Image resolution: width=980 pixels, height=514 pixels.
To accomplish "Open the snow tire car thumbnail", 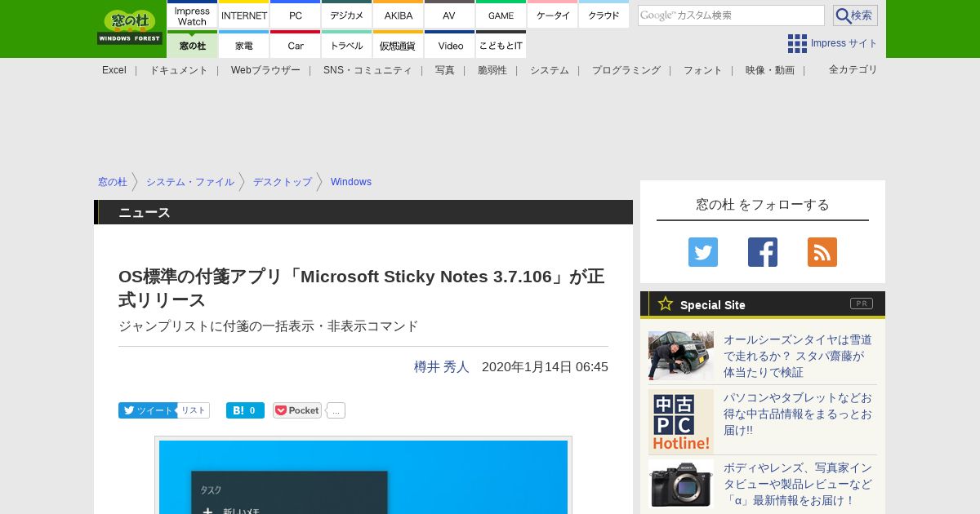I will 681,356.
